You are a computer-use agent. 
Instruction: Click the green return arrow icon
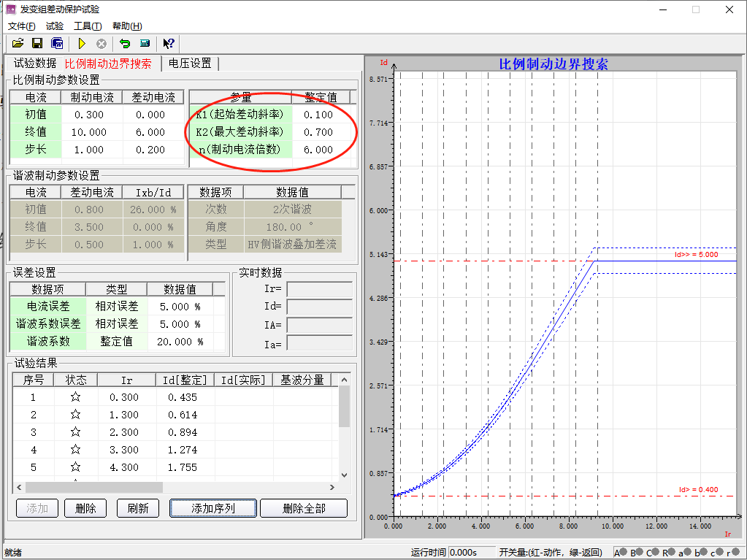tap(125, 44)
